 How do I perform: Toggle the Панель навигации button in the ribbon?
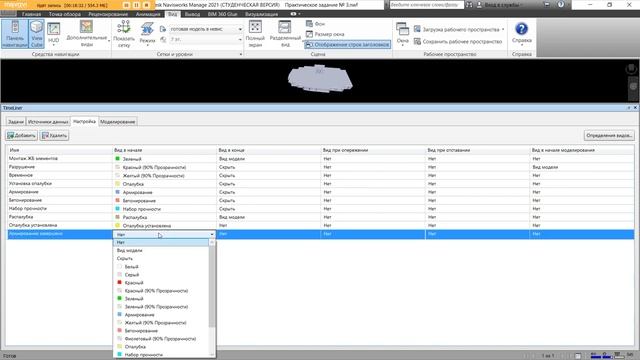15,34
